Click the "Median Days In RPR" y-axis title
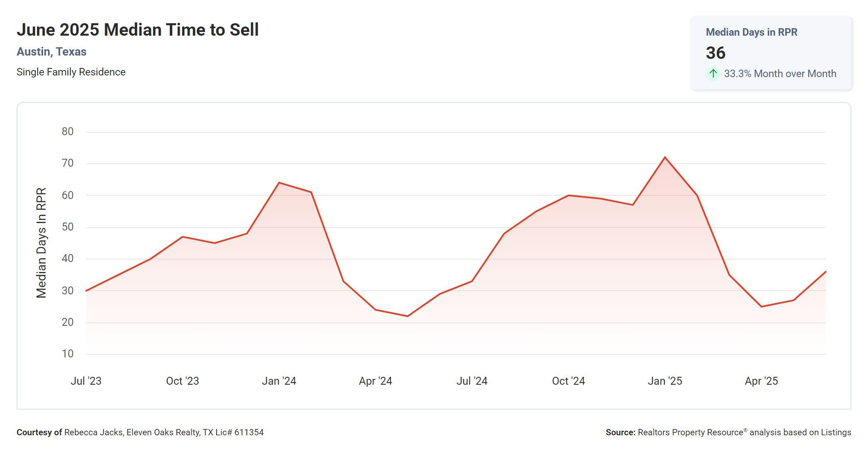This screenshot has height=456, width=868. [x=41, y=243]
